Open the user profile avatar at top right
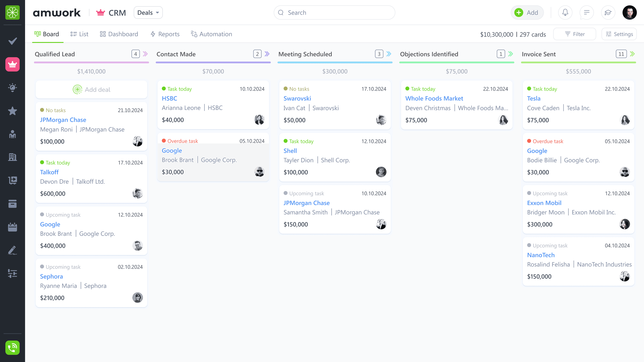This screenshot has height=362, width=644. click(x=629, y=13)
